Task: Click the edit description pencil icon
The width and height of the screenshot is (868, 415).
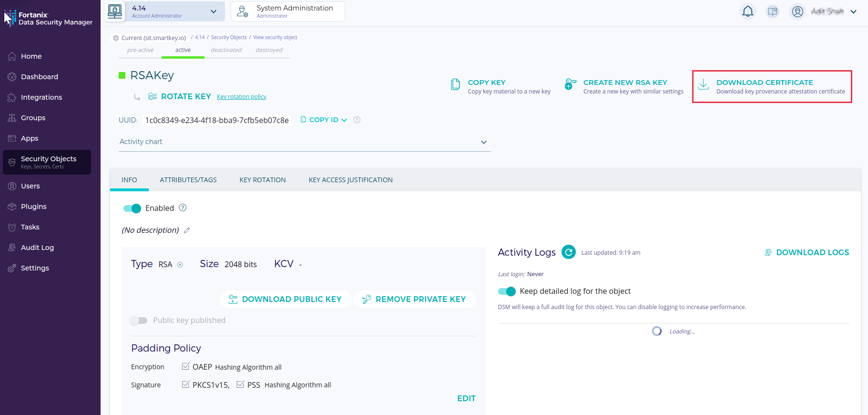Action: pos(187,230)
